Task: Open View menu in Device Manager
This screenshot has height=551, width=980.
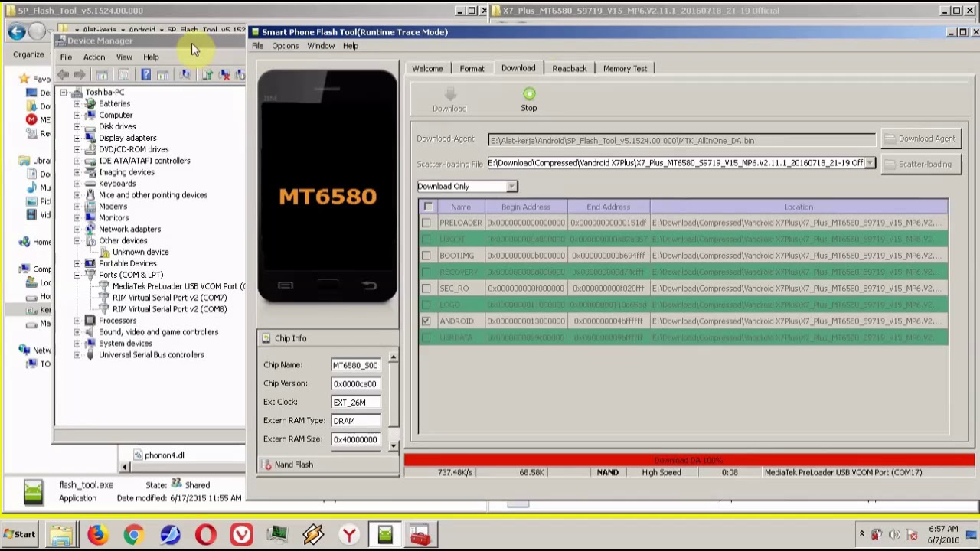Action: 124,57
